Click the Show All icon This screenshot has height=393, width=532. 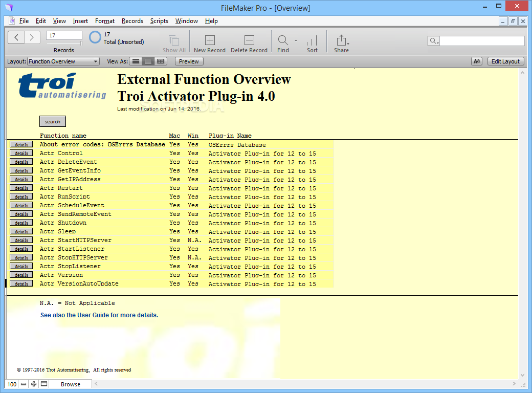[x=174, y=40]
